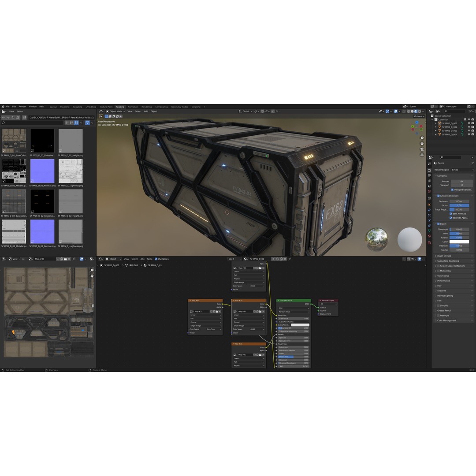The height and width of the screenshot is (476, 476).
Task: Create new folder in file browser
Action: tap(24, 118)
